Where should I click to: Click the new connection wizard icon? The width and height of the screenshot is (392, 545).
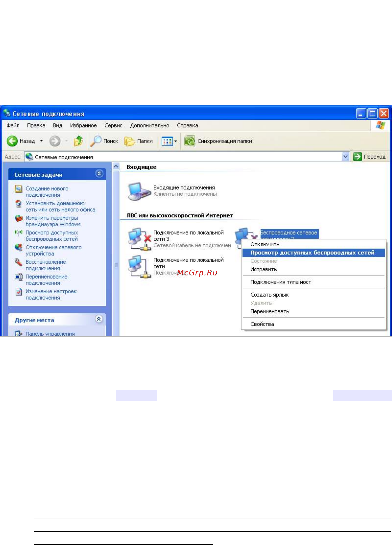tap(18, 189)
